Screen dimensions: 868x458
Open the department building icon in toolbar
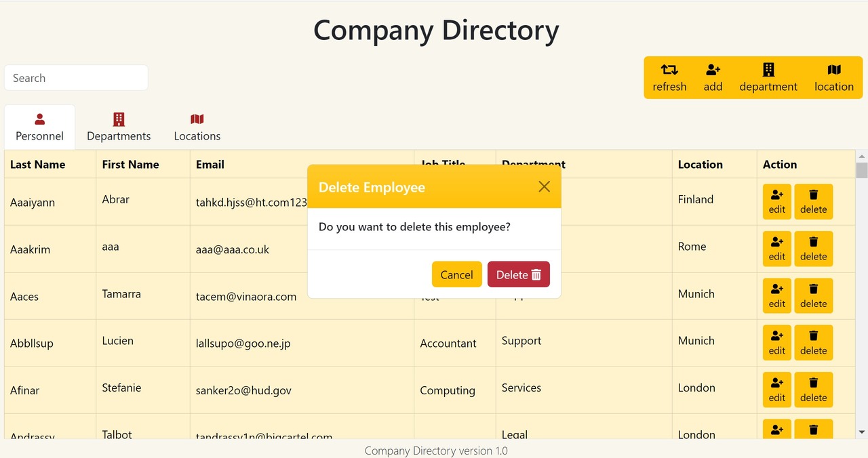point(768,70)
